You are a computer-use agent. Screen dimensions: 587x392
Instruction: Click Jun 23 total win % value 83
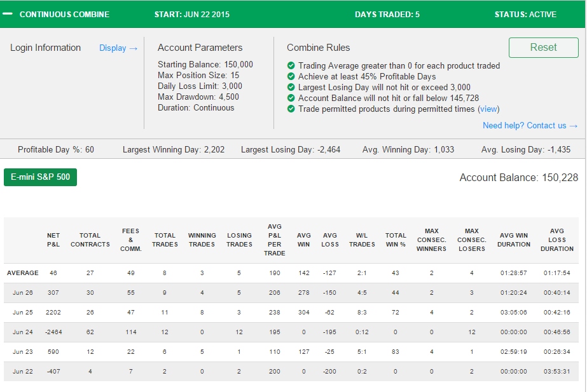click(396, 352)
